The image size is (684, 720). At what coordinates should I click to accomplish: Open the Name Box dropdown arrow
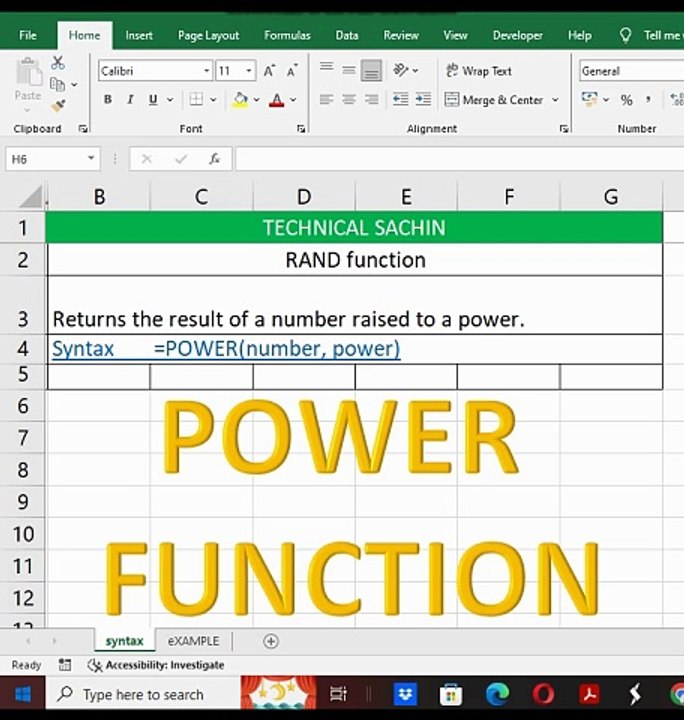(x=91, y=159)
